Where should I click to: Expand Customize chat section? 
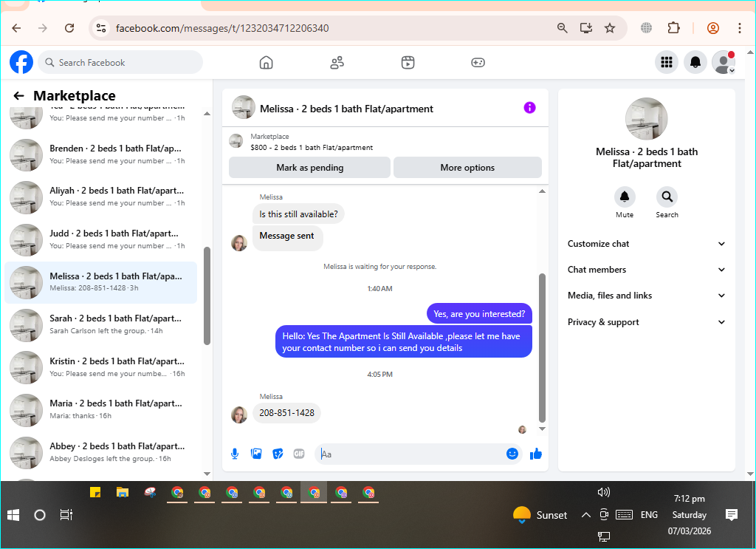646,244
